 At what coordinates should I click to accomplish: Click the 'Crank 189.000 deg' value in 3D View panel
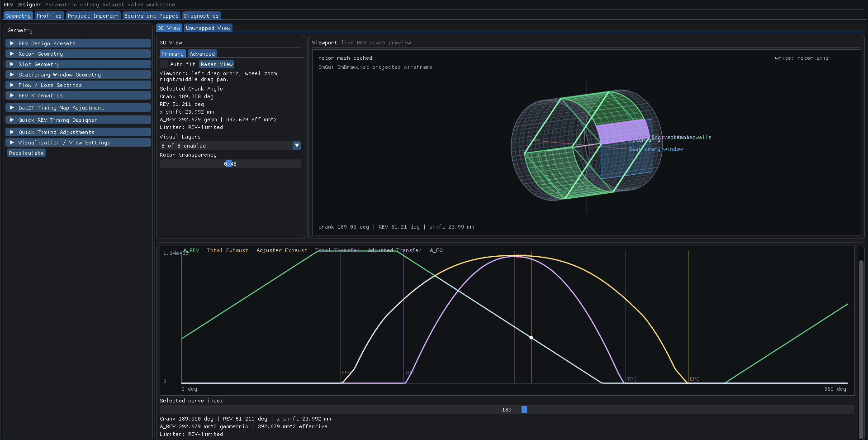[186, 96]
